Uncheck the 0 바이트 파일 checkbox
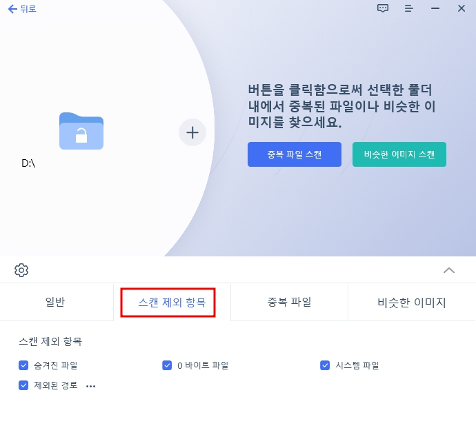Viewport: 476px width, 448px height. 167,365
